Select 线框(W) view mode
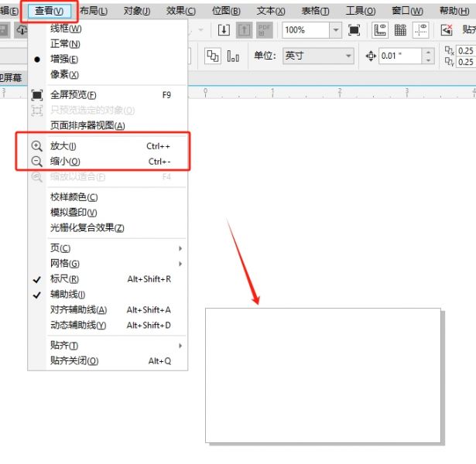476x464 pixels. point(108,29)
